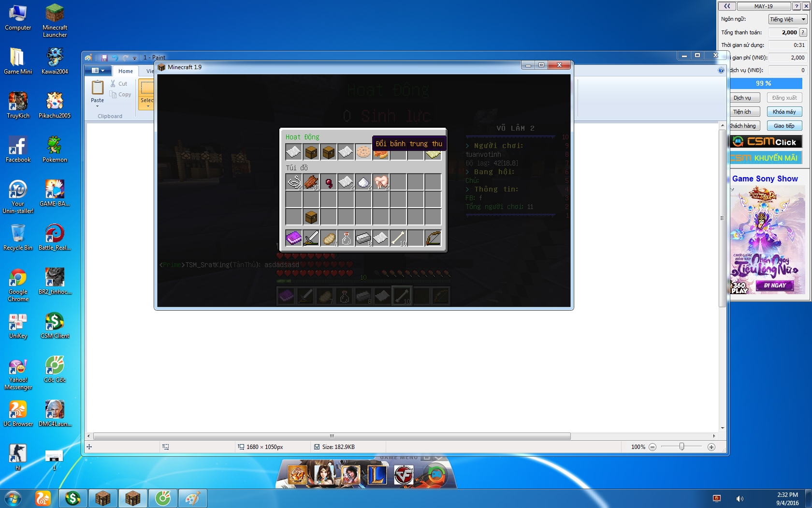The image size is (812, 508).
Task: Click the bone stack of 10 in inventory
Action: (x=398, y=238)
